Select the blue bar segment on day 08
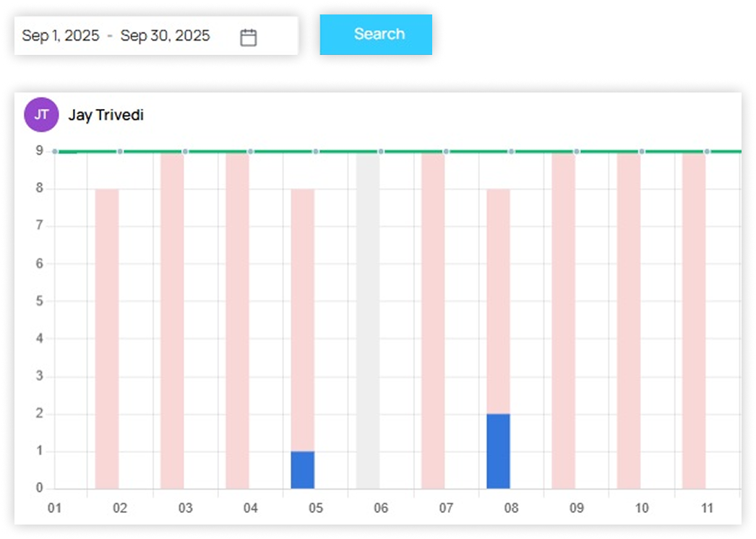 pos(498,451)
